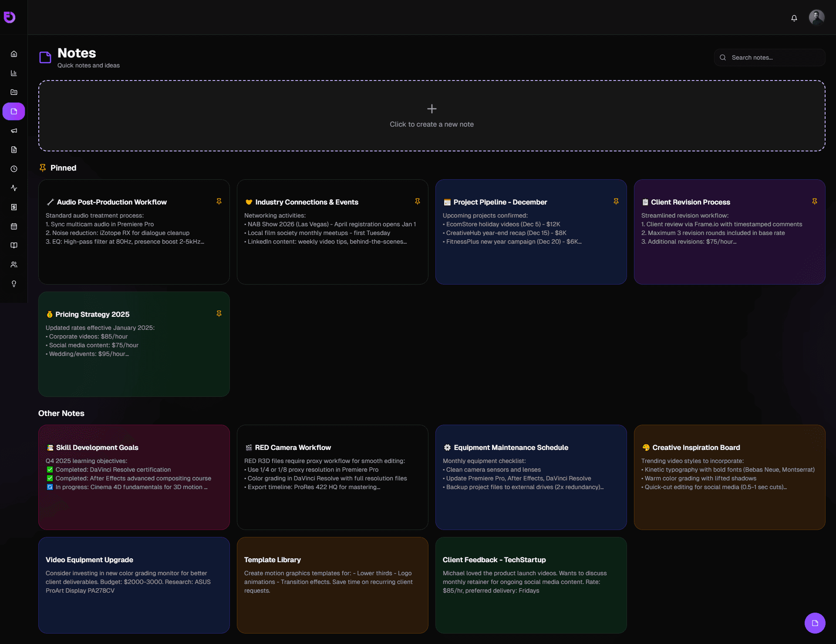
Task: Unpin the Client Revision Process note
Action: (815, 201)
